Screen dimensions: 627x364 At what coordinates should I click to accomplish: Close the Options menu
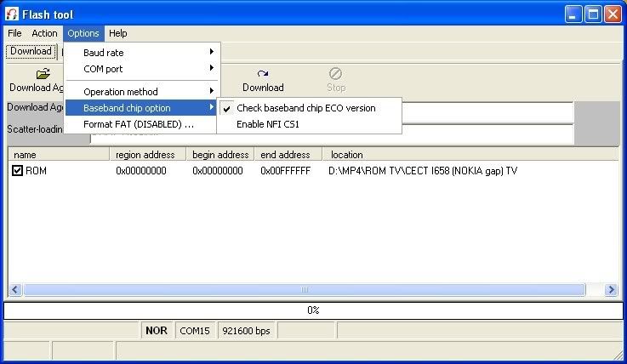coord(83,33)
